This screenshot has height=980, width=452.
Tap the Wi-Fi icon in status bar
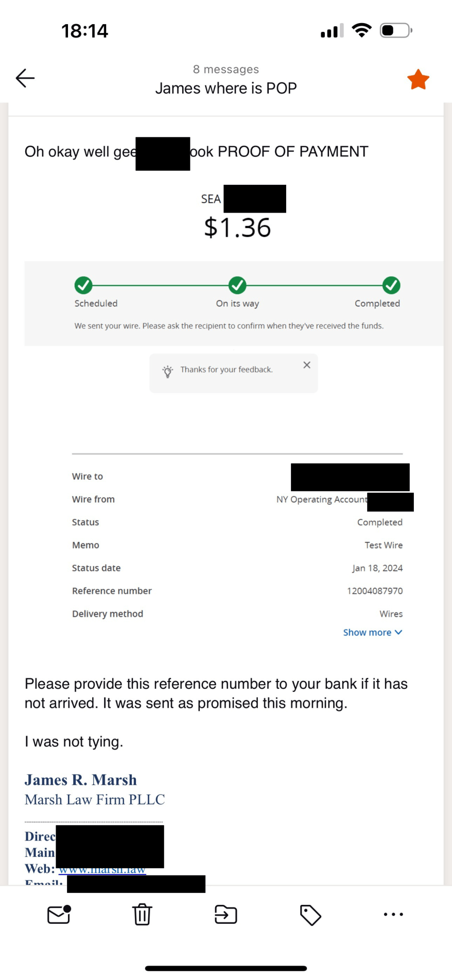click(362, 31)
